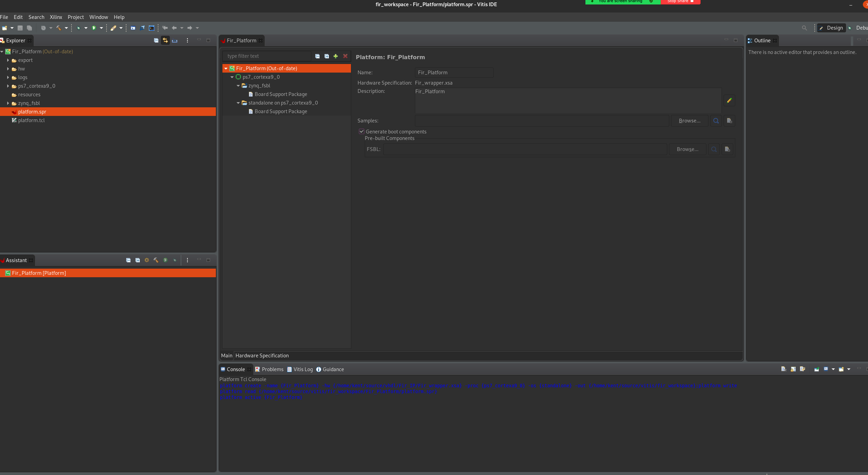Viewport: 868px width, 475px height.
Task: Expand the export folder in Explorer
Action: (8, 60)
